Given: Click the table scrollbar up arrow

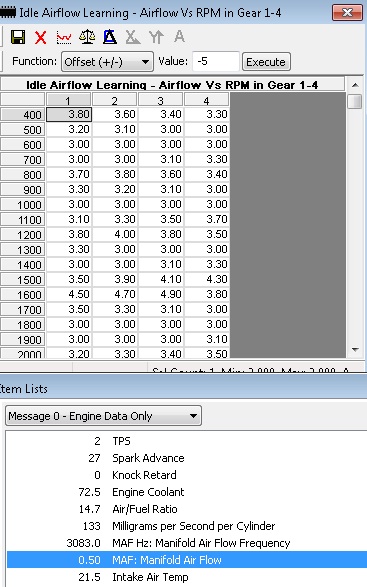Looking at the screenshot, I should pos(355,85).
